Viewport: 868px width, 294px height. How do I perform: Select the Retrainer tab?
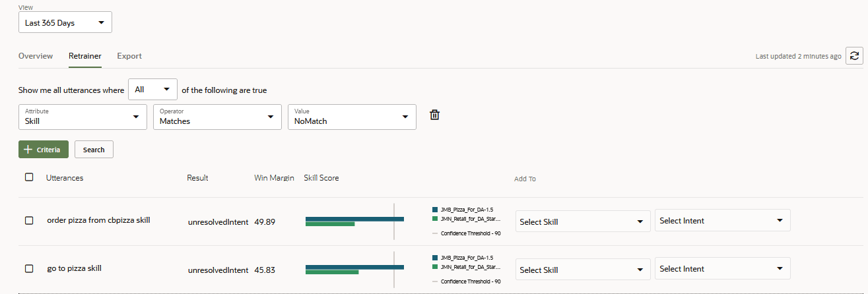tap(85, 56)
